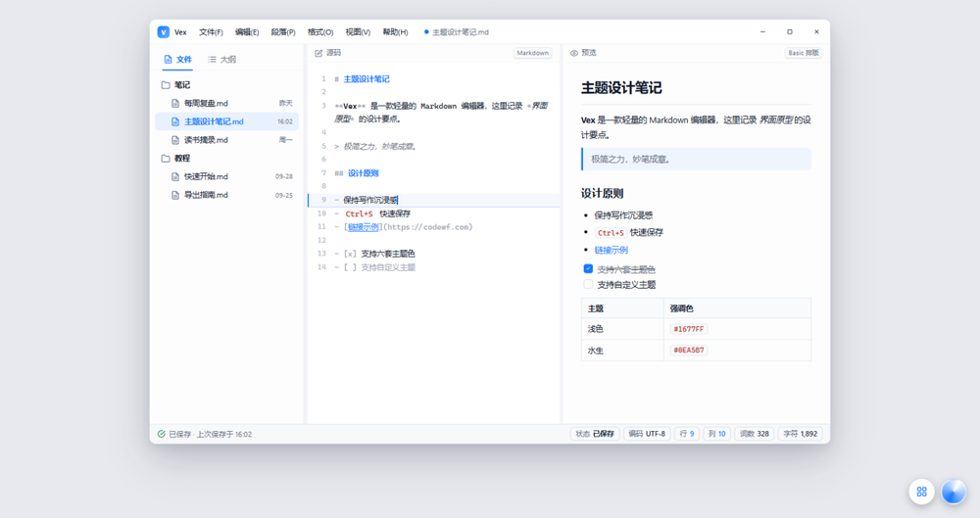Click the Vex app logo icon
This screenshot has height=518, width=980.
[x=163, y=32]
